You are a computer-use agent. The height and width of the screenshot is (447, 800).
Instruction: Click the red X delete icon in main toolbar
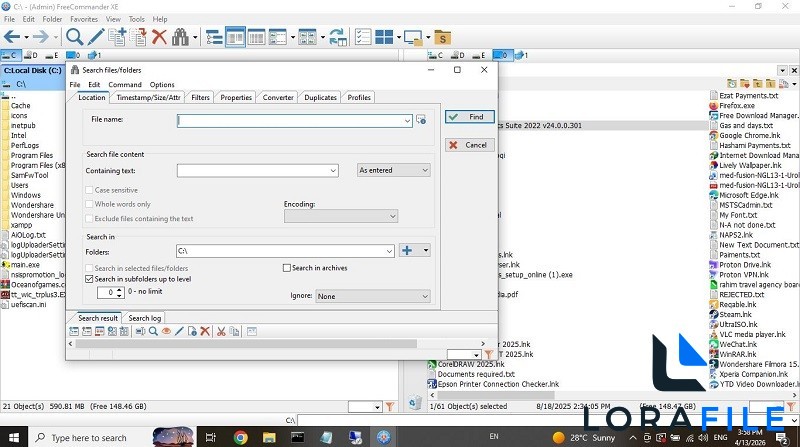[159, 37]
